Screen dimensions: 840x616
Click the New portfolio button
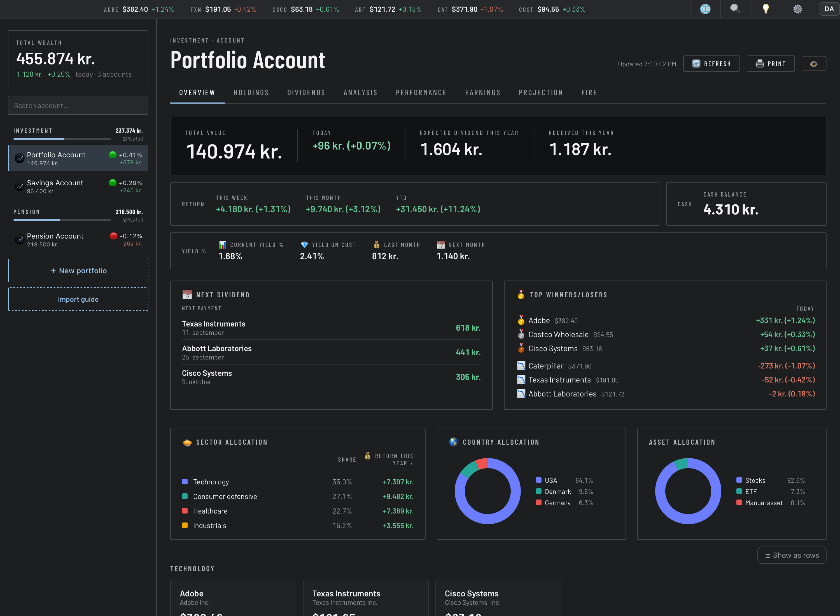pyautogui.click(x=78, y=271)
